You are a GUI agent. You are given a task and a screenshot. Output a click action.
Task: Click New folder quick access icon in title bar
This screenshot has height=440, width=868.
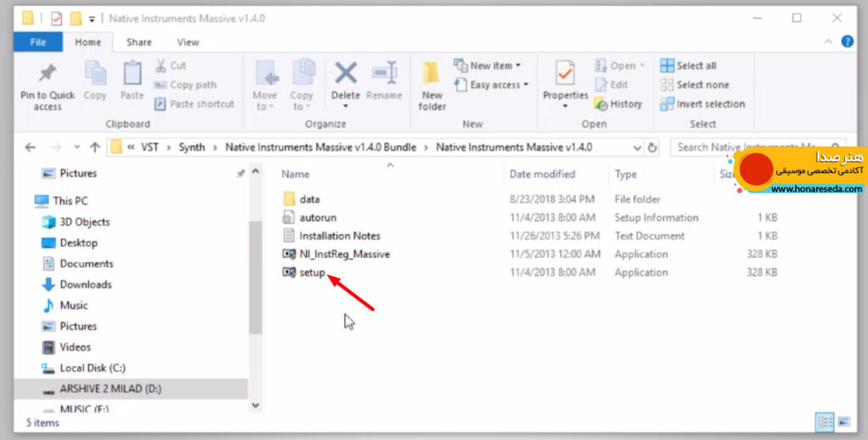tap(75, 19)
